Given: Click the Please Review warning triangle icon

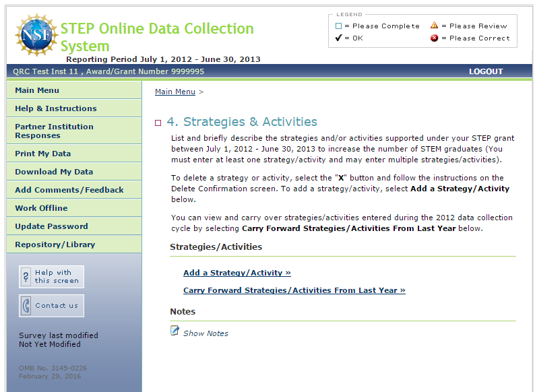Looking at the screenshot, I should 434,26.
